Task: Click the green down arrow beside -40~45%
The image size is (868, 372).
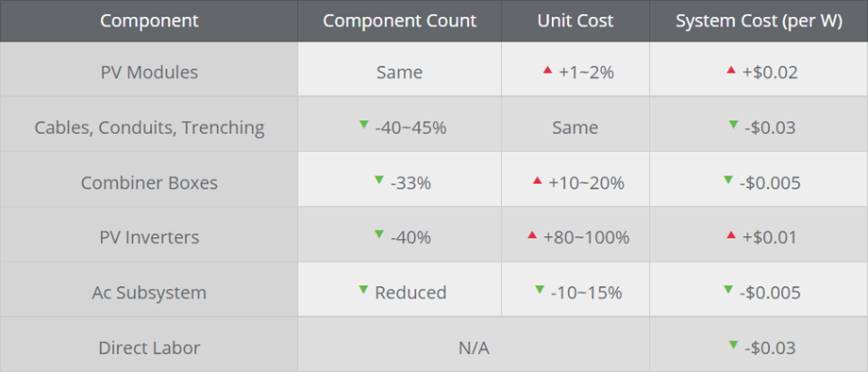Action: click(x=363, y=125)
